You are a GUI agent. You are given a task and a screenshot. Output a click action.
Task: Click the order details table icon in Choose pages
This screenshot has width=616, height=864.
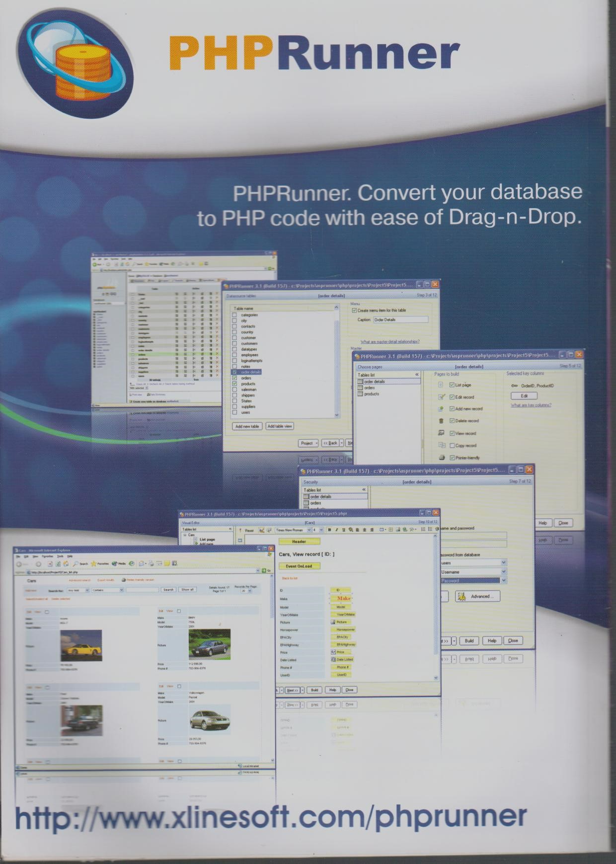click(360, 382)
